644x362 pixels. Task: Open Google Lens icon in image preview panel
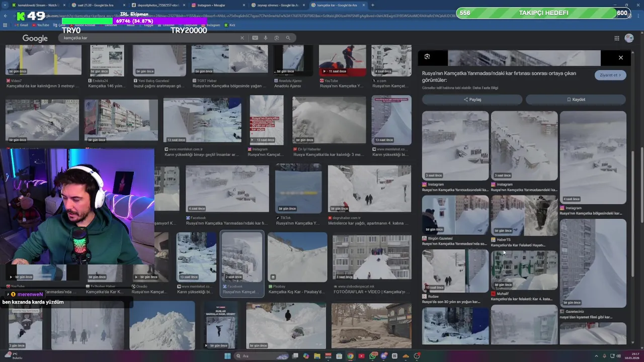(427, 57)
